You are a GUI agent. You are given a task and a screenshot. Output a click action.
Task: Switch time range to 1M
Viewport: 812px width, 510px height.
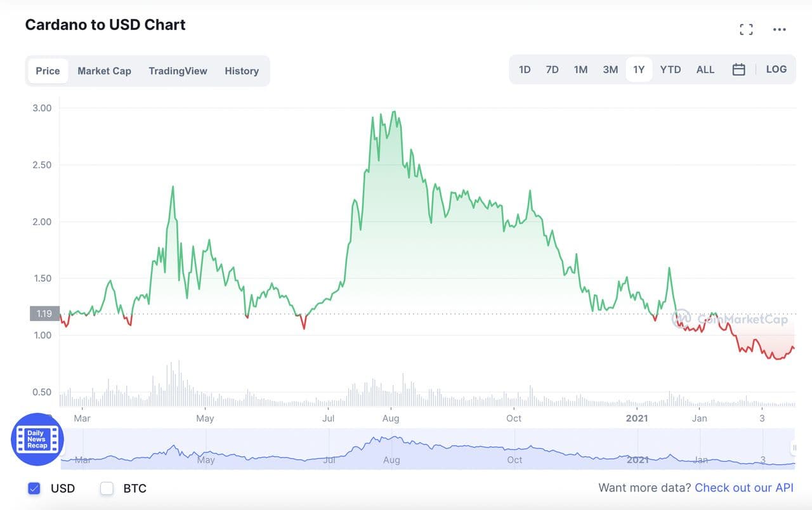click(580, 70)
